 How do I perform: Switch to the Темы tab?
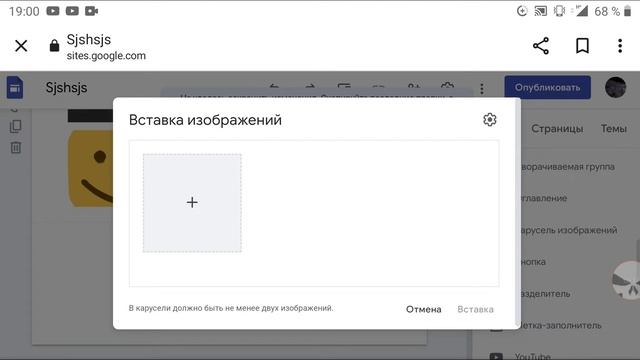(613, 129)
